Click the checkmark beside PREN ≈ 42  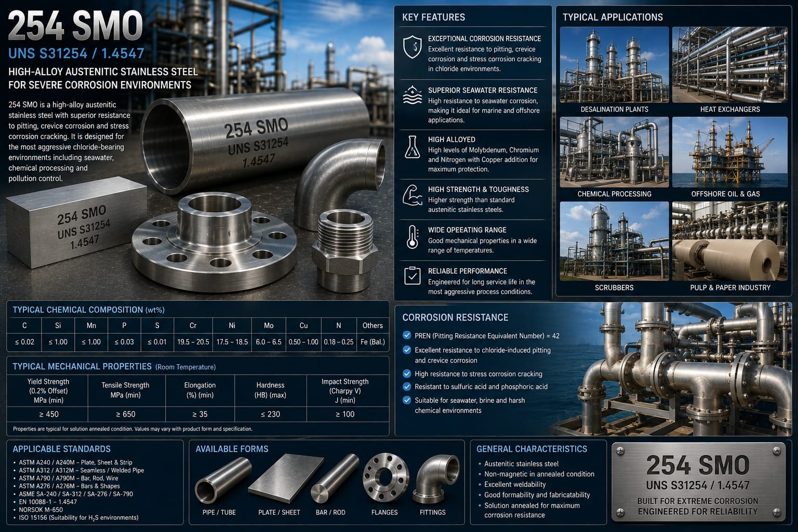tap(407, 336)
